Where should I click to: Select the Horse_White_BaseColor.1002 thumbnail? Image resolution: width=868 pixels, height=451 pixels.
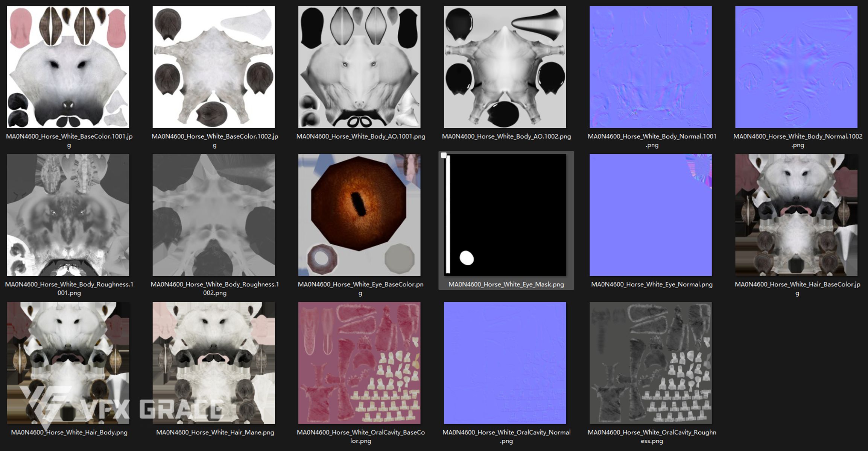[214, 67]
